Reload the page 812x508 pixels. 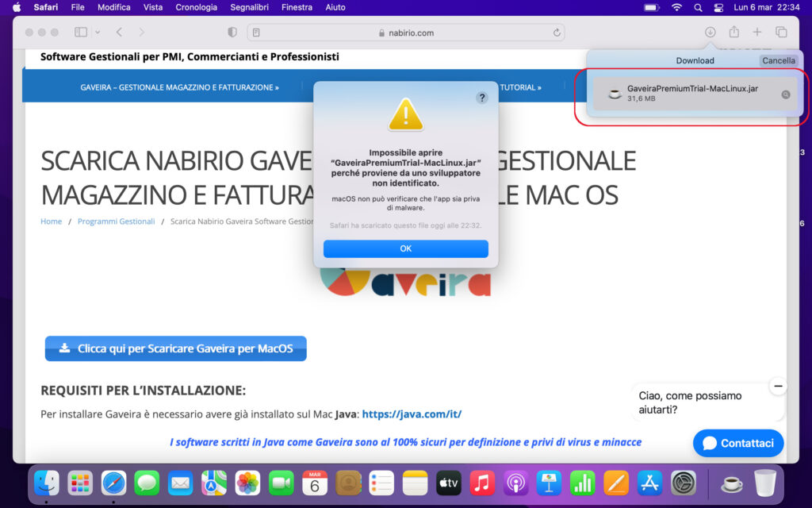click(x=556, y=33)
